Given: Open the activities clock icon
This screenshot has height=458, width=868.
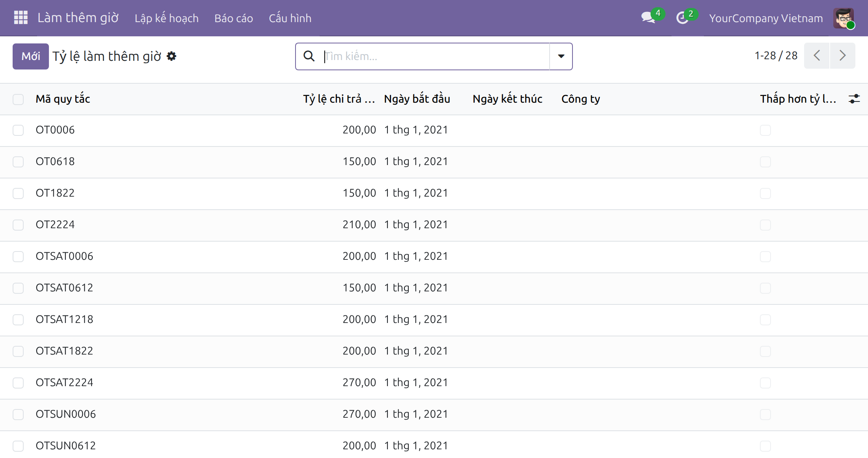Looking at the screenshot, I should (682, 18).
